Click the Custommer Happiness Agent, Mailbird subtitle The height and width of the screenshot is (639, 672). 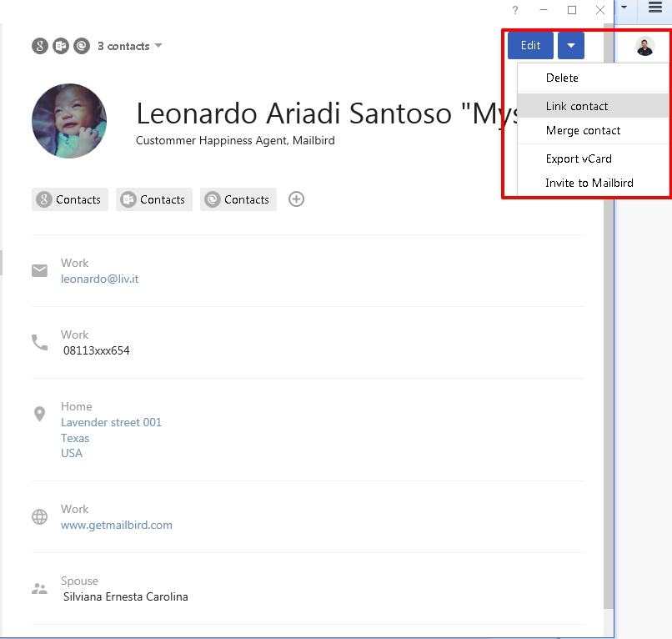[x=235, y=140]
